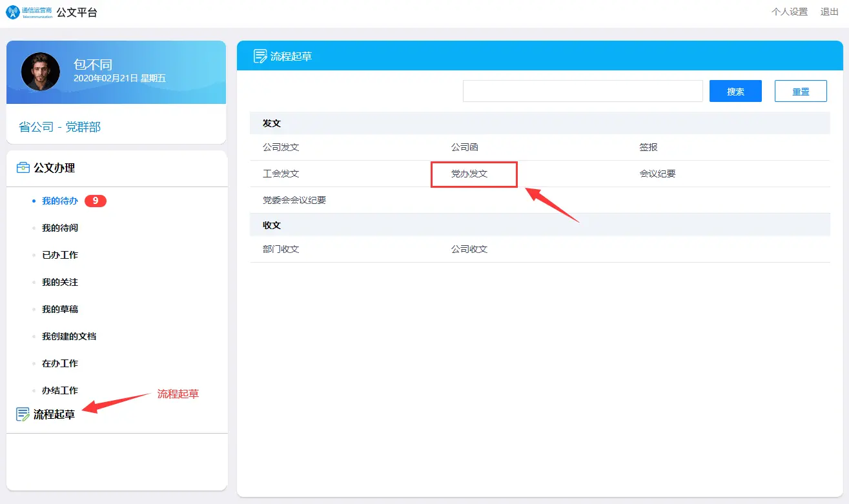Click the 流程起草 panel header icon

pyautogui.click(x=260, y=56)
